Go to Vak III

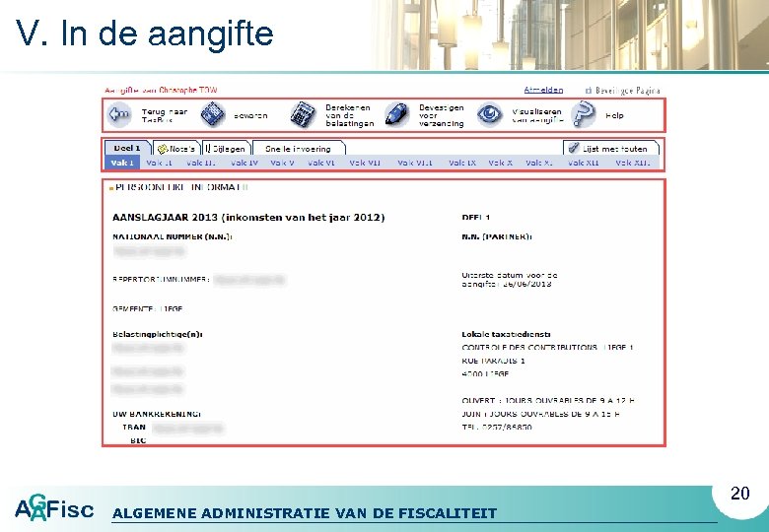pos(201,163)
